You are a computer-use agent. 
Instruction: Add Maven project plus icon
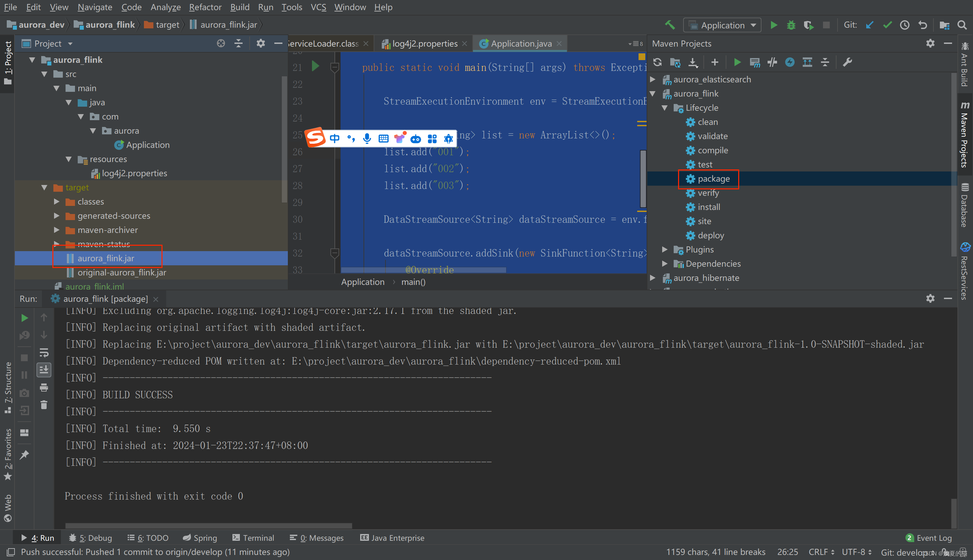pos(715,62)
